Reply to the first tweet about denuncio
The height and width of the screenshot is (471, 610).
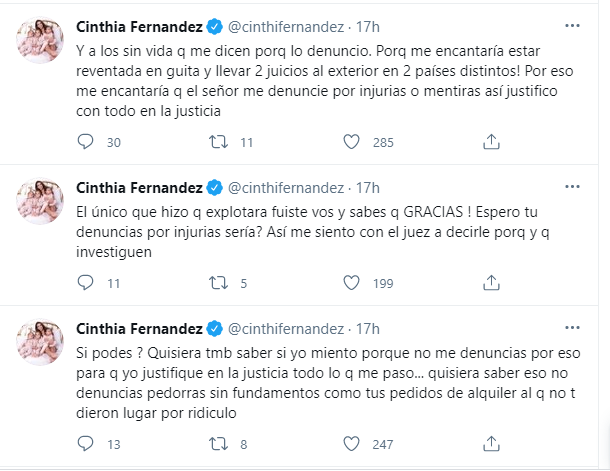click(x=84, y=142)
